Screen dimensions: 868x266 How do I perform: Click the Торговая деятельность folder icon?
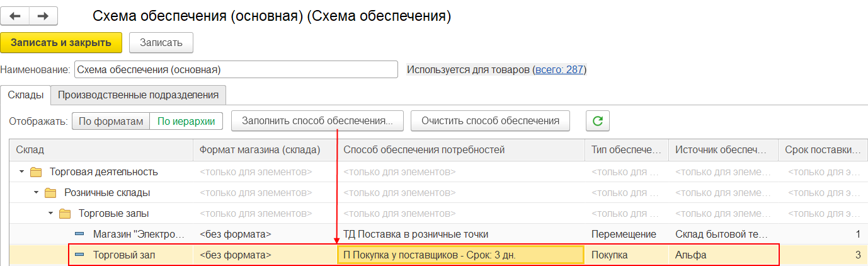pyautogui.click(x=37, y=172)
